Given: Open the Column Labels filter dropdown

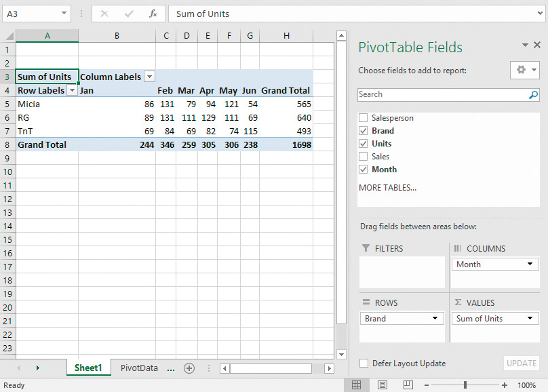Looking at the screenshot, I should coord(150,77).
